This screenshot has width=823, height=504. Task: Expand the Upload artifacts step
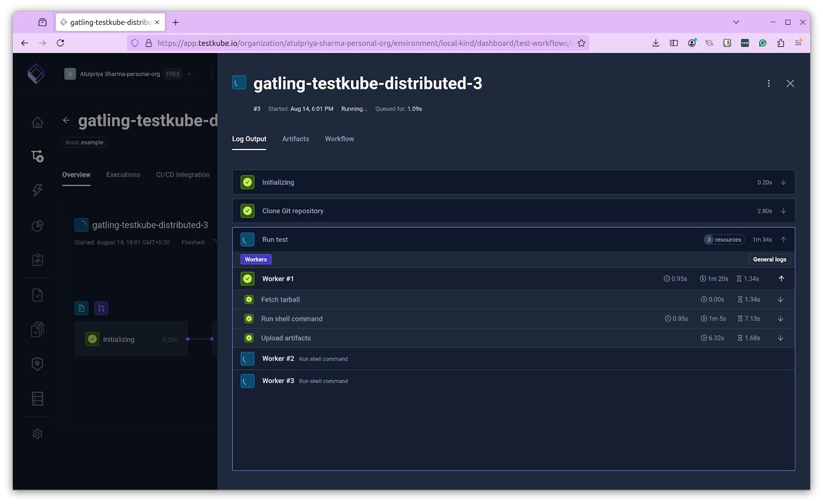(x=780, y=338)
